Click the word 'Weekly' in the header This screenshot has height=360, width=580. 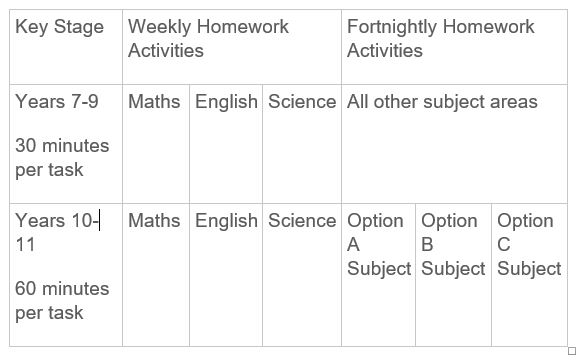point(160,27)
